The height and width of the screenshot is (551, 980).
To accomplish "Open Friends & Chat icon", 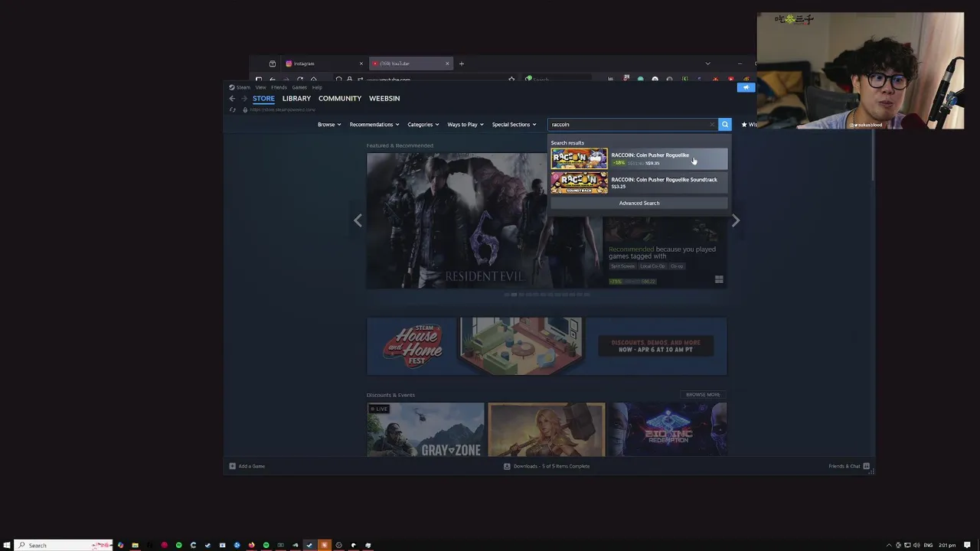I will tap(866, 466).
